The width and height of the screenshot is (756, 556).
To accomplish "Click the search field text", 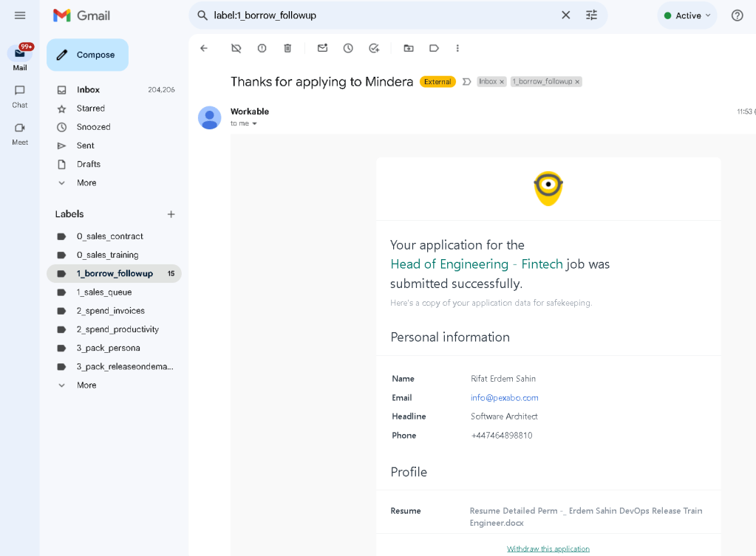I will click(265, 16).
